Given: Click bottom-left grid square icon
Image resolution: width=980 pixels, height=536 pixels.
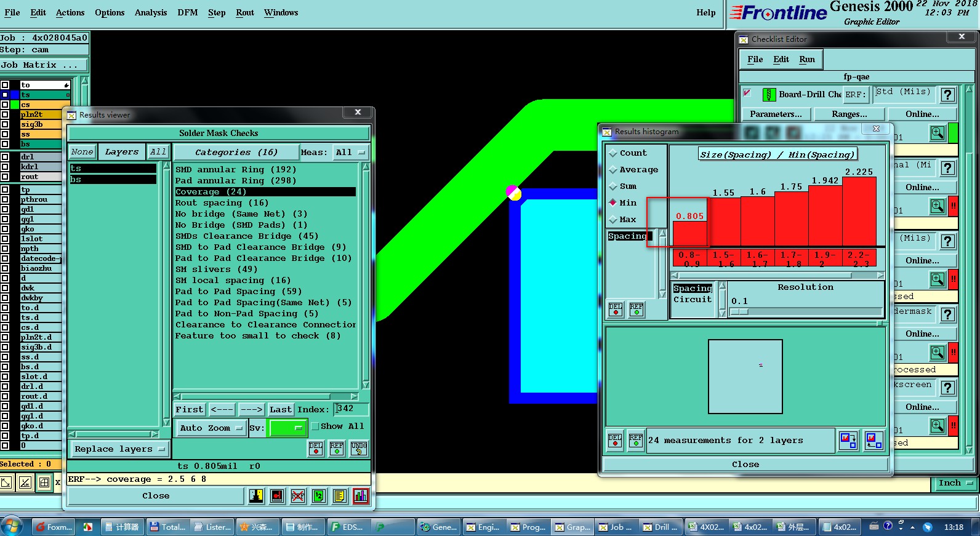Looking at the screenshot, I should [x=44, y=482].
